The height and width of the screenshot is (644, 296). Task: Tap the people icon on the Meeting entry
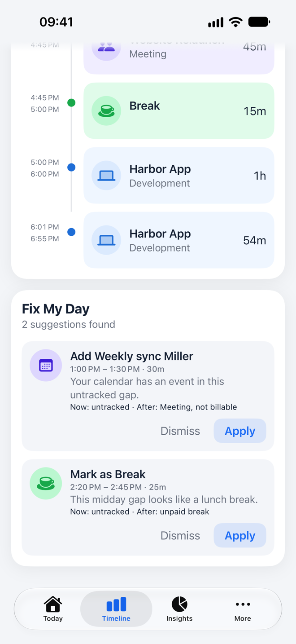(106, 47)
